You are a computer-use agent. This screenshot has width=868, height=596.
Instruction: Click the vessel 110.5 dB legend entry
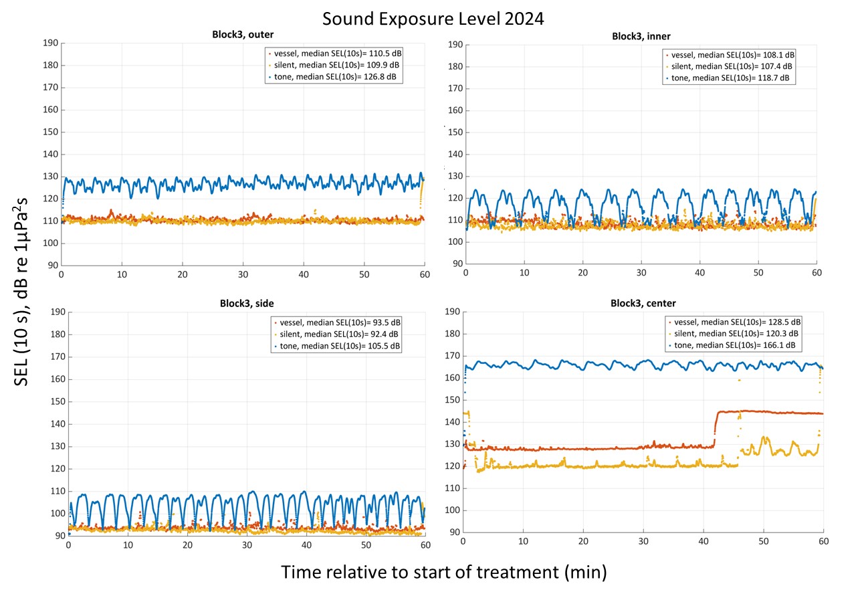[335, 53]
